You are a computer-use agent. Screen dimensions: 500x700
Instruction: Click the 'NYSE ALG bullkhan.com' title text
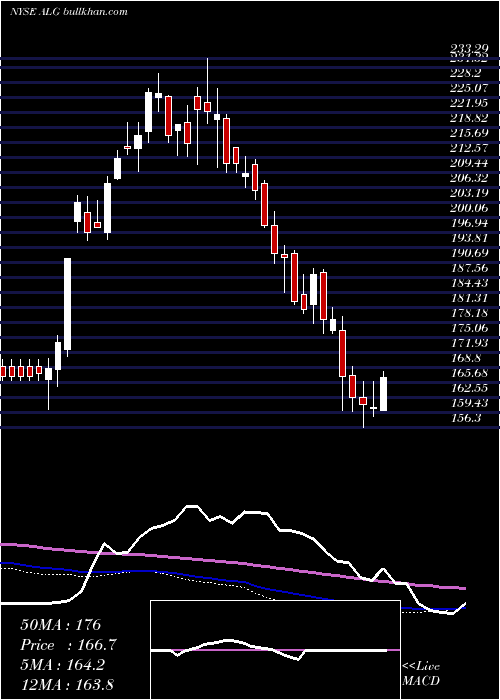[x=69, y=11]
